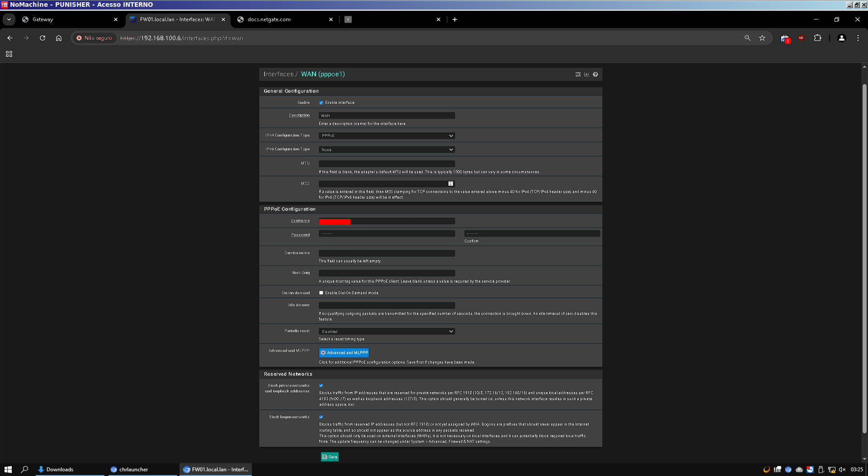The image size is (868, 476).
Task: Click the taskbar clock 03:25
Action: [857, 469]
